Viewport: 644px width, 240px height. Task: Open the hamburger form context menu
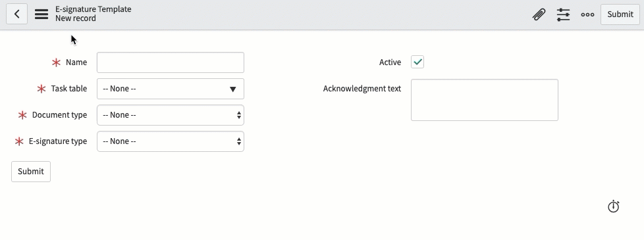[x=41, y=14]
